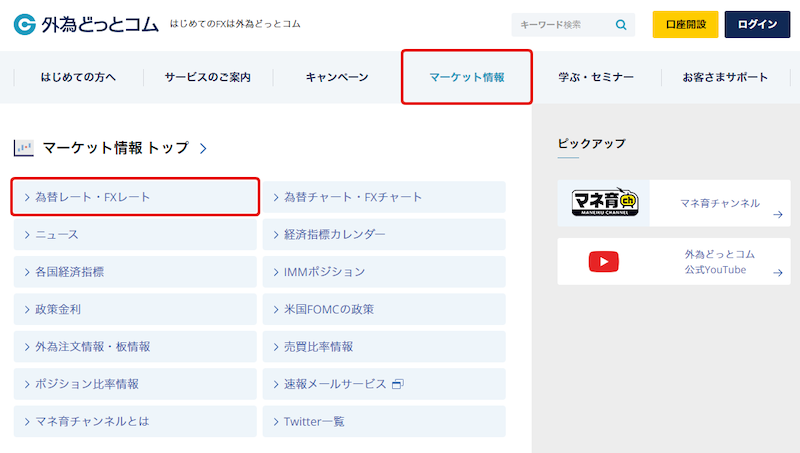800x453 pixels.
Task: Open ポジション比率情報 link
Action: 135,384
